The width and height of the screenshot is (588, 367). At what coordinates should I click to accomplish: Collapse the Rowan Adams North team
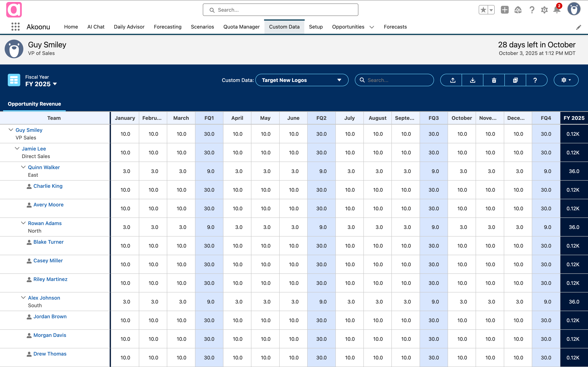23,223
